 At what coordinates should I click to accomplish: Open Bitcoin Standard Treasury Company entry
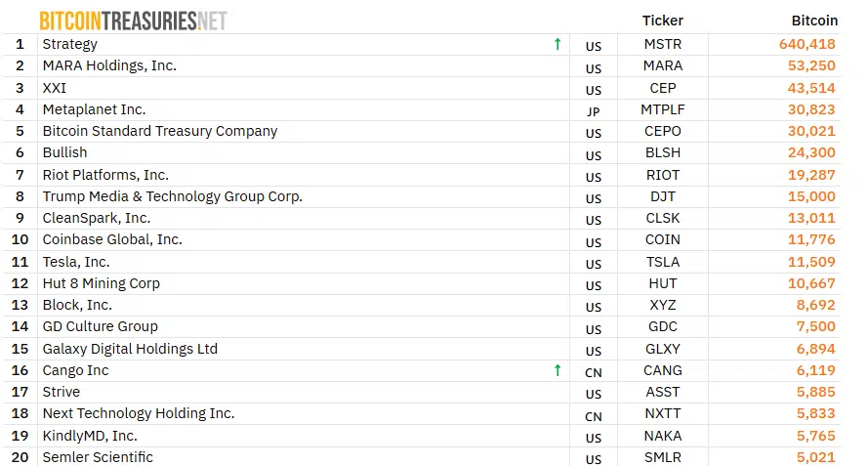click(x=160, y=131)
